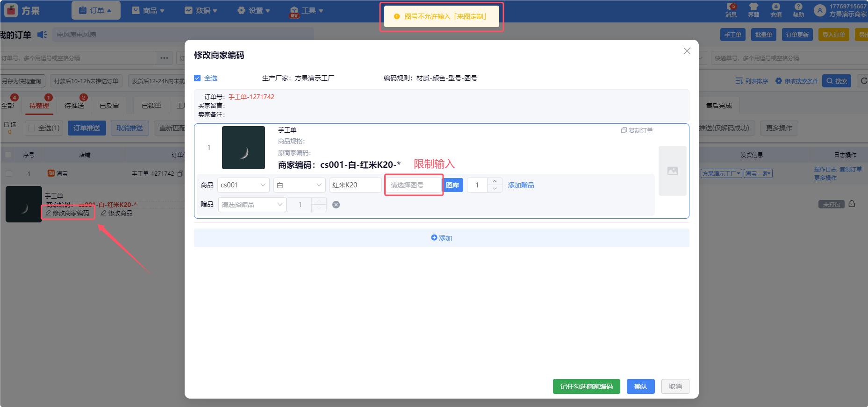This screenshot has width=868, height=407.
Task: Click 修改搜索条件 gear option
Action: (797, 81)
